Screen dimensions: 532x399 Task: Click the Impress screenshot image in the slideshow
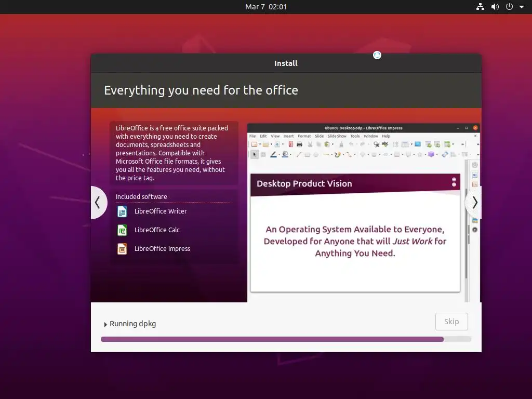tap(363, 212)
